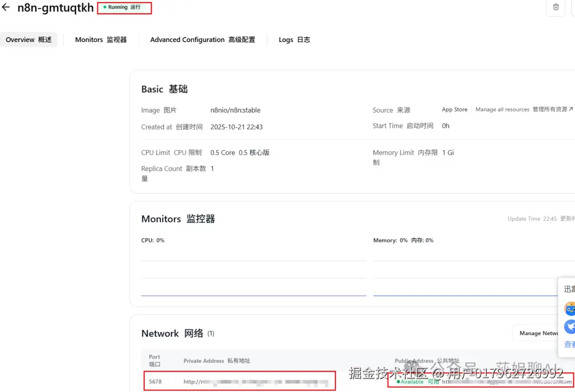This screenshot has width=575, height=392.
Task: Click the Update Time 22:45 label
Action: 532,218
